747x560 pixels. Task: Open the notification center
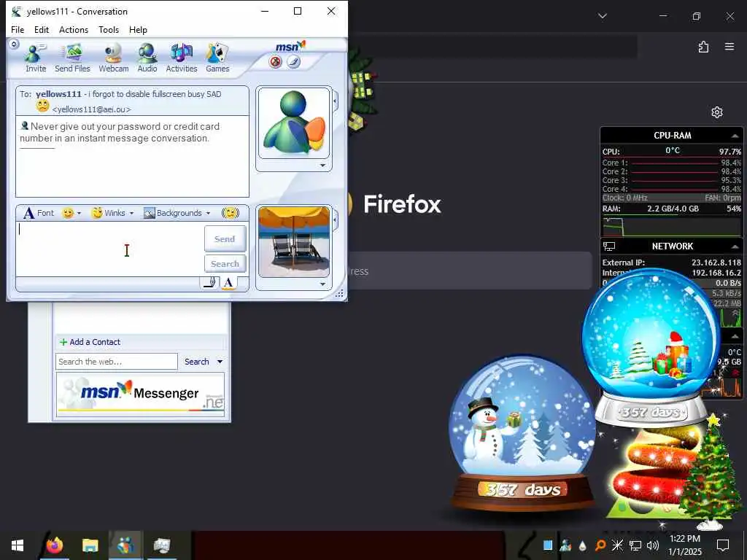[723, 545]
